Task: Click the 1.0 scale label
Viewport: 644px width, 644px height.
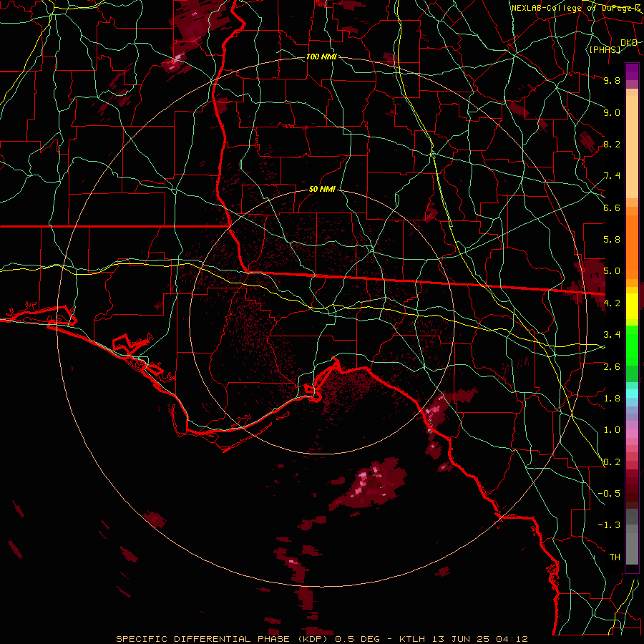Action: pos(612,430)
